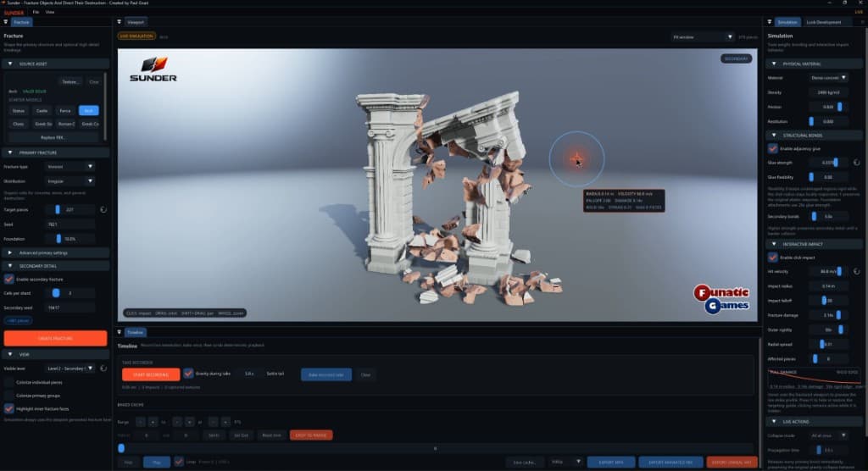868x471 pixels.
Task: Toggle Colorize individual pieces checkbox
Action: pyautogui.click(x=8, y=382)
